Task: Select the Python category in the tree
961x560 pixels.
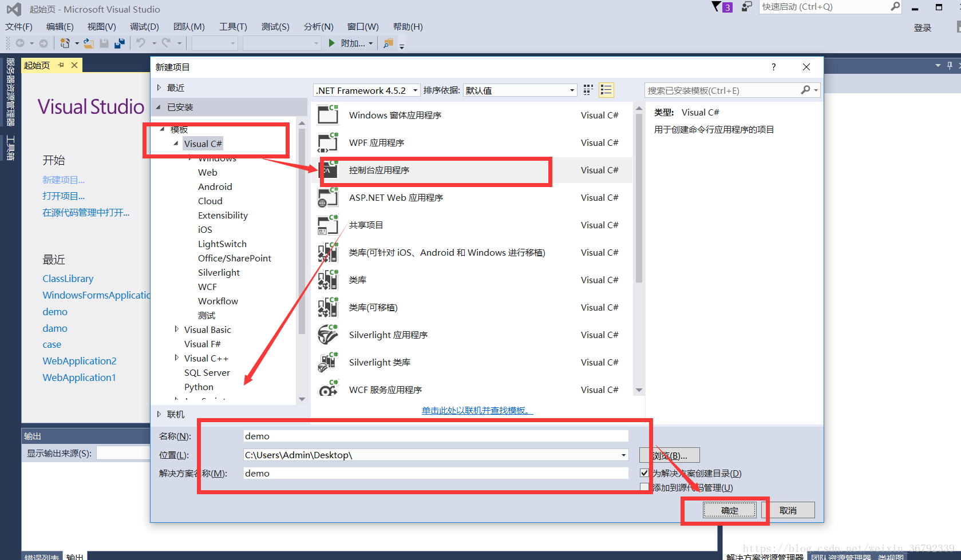Action: pyautogui.click(x=199, y=387)
